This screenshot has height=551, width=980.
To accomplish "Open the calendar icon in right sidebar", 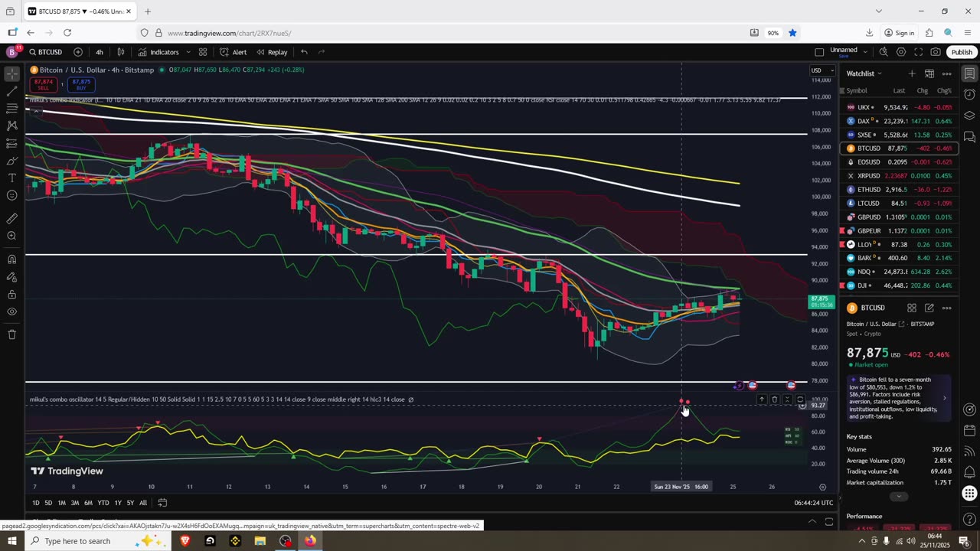I will pos(969,431).
